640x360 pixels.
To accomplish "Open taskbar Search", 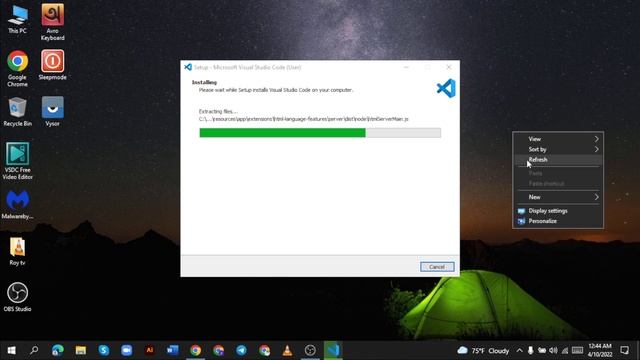I will click(34, 350).
